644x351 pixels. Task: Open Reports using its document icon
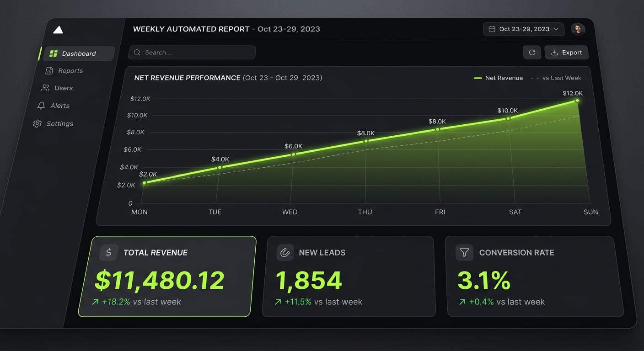tap(49, 70)
